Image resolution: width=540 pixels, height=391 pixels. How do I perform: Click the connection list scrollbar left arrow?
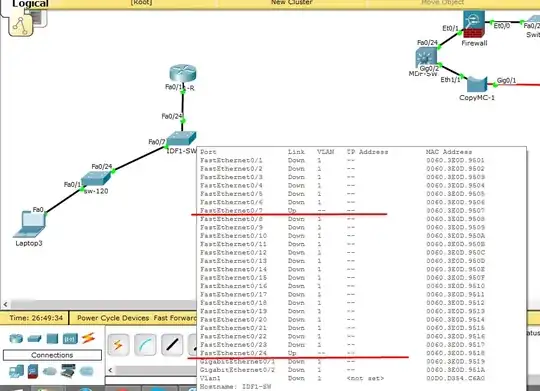[110, 370]
